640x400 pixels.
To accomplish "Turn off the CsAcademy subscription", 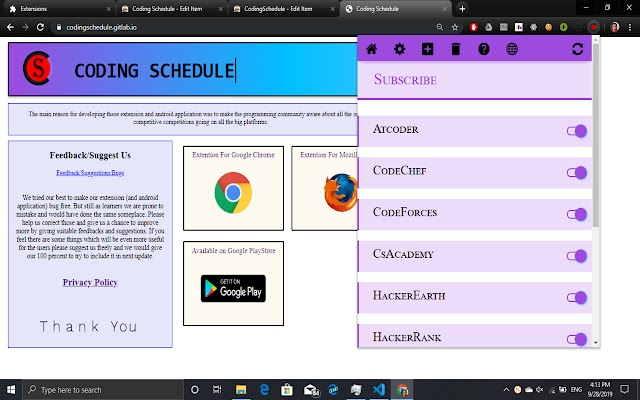I will (576, 255).
